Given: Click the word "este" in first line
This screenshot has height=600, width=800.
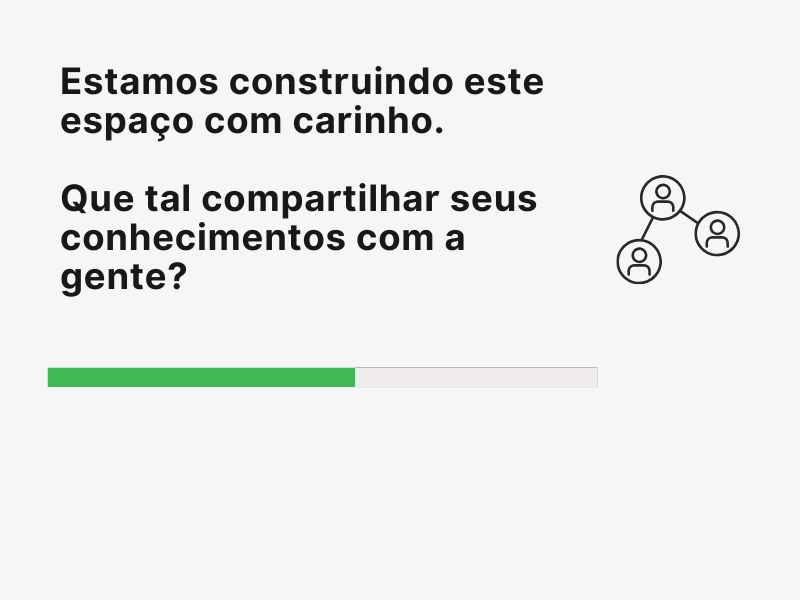Looking at the screenshot, I should pyautogui.click(x=504, y=83).
